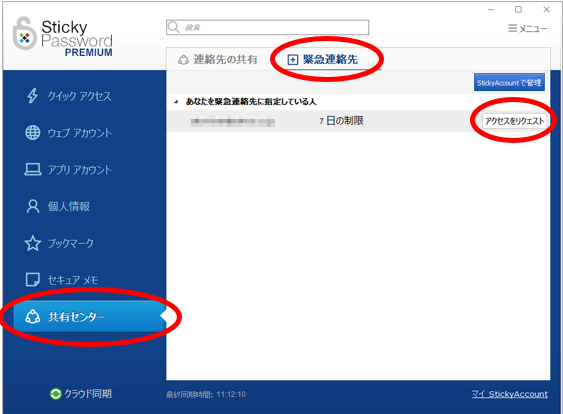
Task: Click the magnifier icon in the search box
Action: (174, 27)
